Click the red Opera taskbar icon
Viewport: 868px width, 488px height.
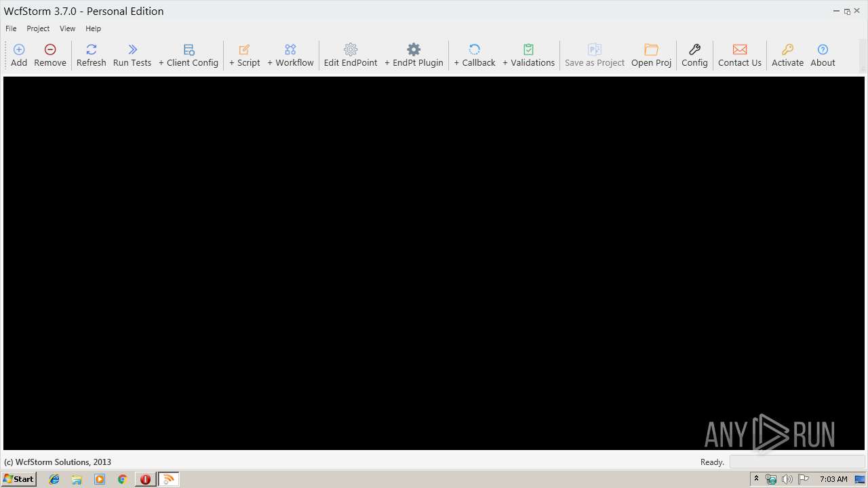pos(145,479)
